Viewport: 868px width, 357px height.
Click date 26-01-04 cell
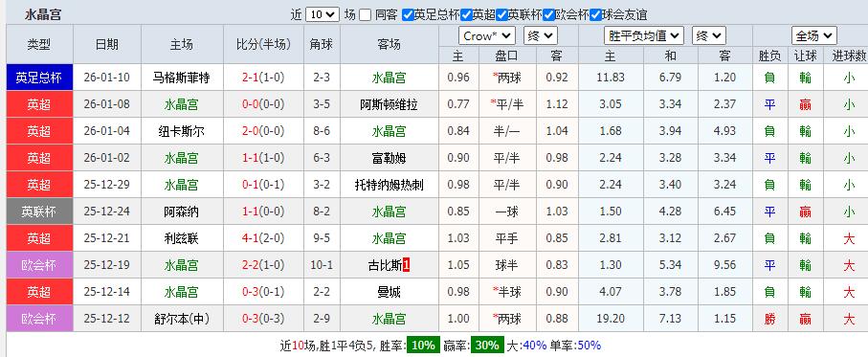pyautogui.click(x=107, y=131)
